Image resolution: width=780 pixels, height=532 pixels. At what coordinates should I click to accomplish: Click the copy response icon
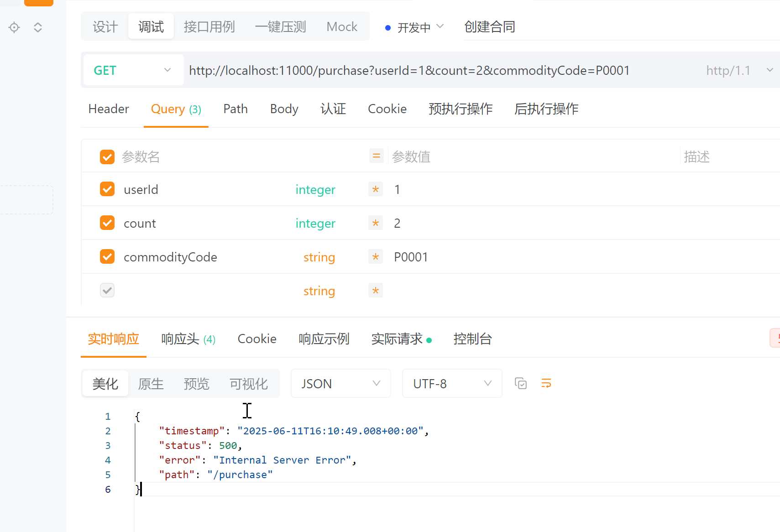coord(521,383)
